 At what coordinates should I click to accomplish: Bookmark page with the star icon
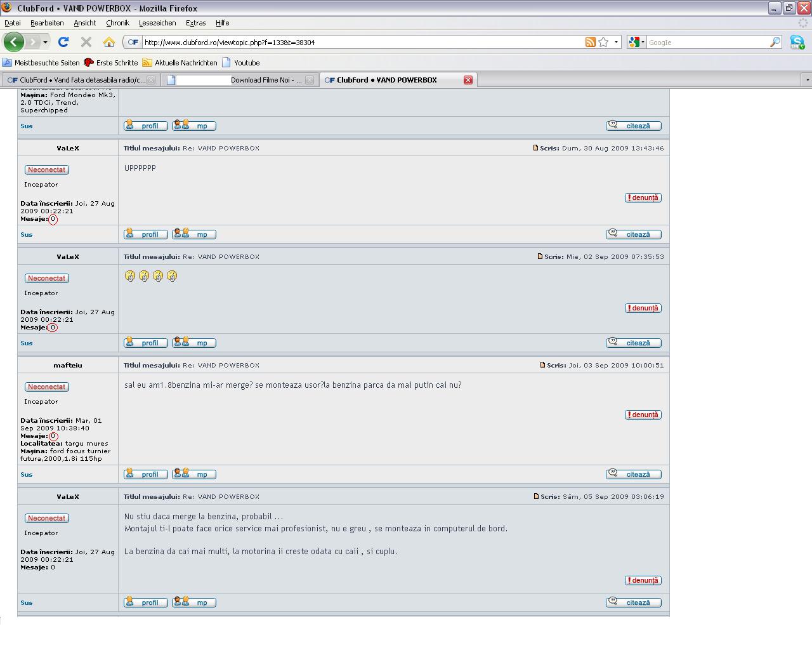pyautogui.click(x=603, y=43)
